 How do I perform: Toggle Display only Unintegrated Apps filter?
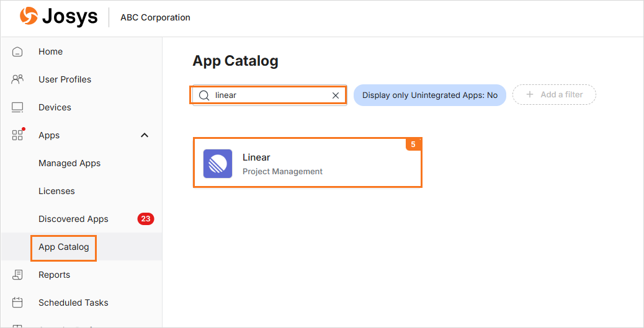429,95
